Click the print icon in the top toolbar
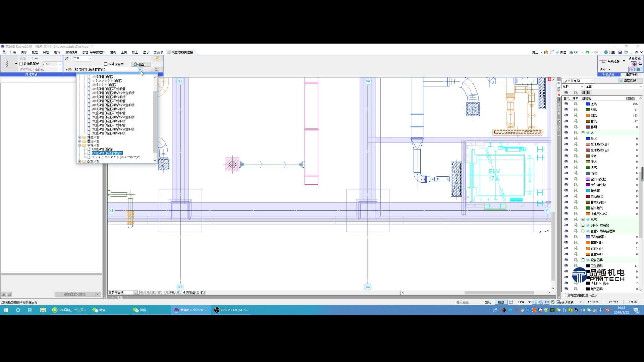644x362 pixels. (x=626, y=52)
